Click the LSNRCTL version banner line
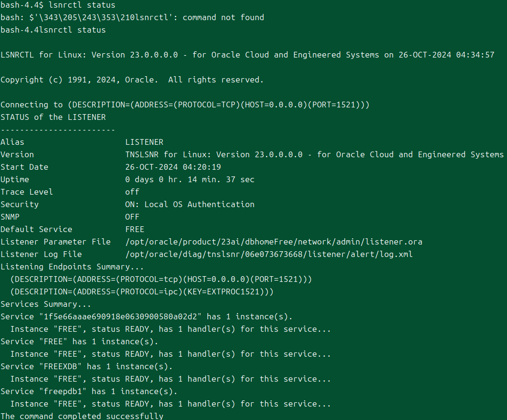 [247, 55]
